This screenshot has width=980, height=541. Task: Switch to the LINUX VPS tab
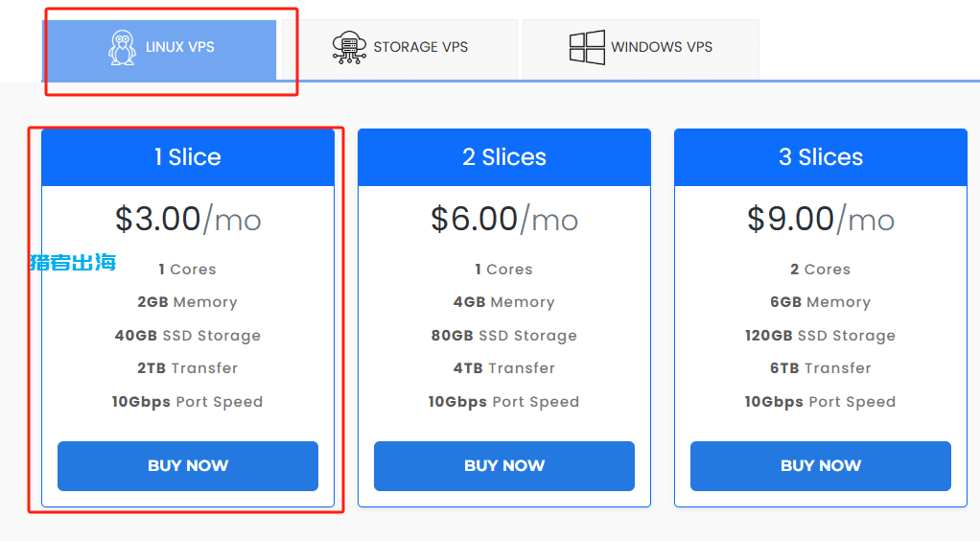pyautogui.click(x=159, y=50)
